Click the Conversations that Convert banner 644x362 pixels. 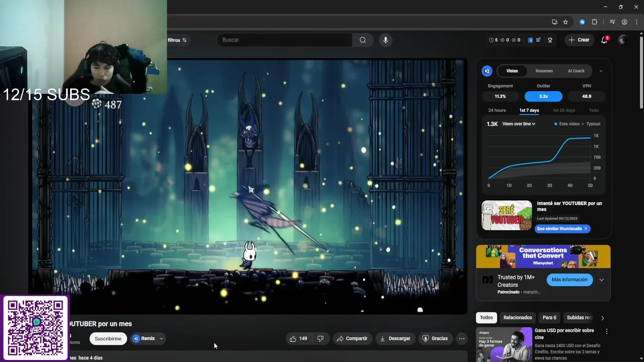(x=543, y=256)
